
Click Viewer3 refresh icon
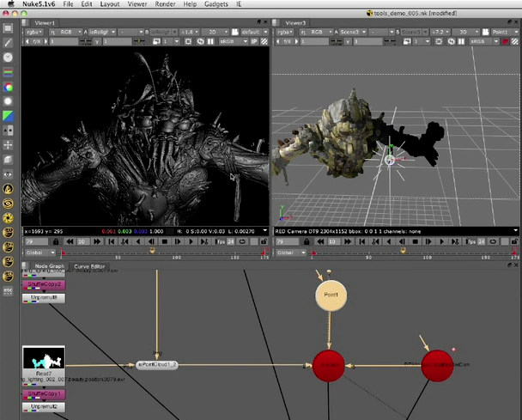[451, 41]
